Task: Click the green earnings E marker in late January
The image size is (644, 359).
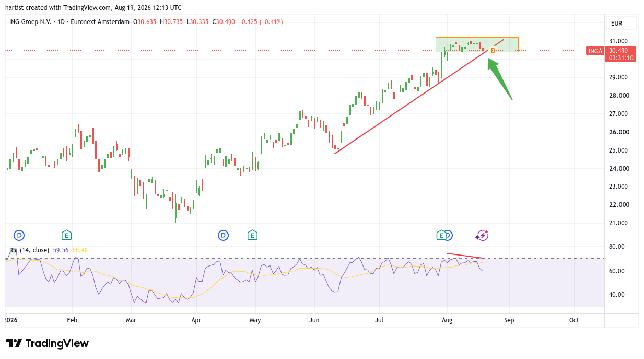Action: 66,235
